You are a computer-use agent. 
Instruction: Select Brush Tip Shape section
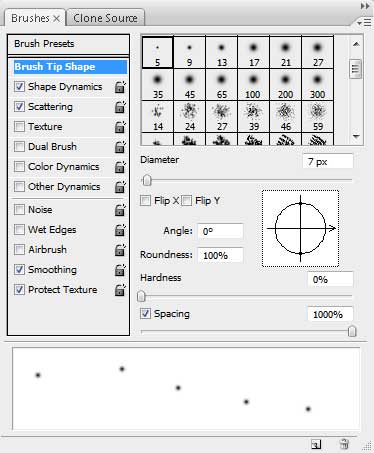[x=70, y=67]
